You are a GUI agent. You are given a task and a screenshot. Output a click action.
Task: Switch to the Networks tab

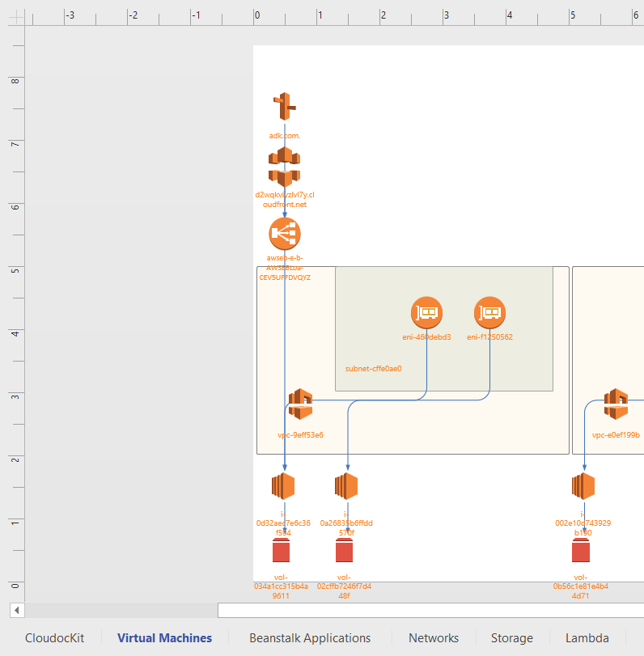pyautogui.click(x=434, y=638)
